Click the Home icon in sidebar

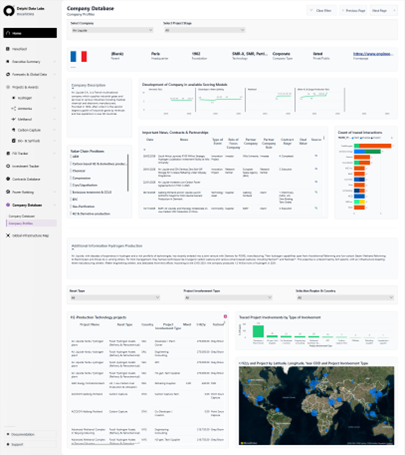click(8, 33)
